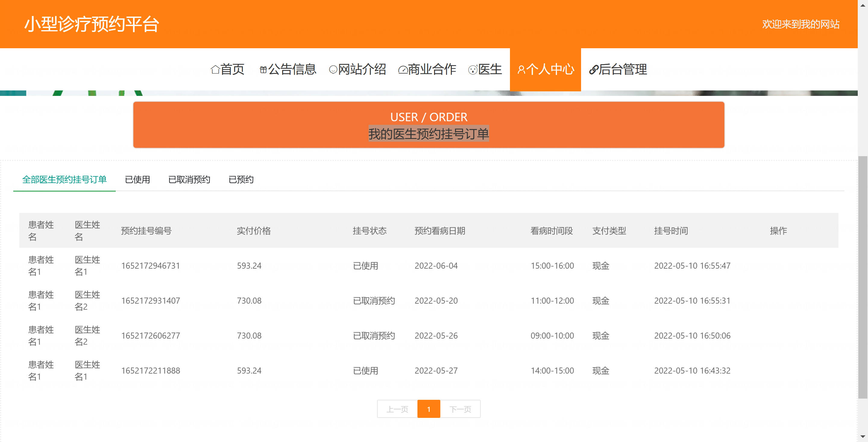Viewport: 868px width, 442px height.
Task: Click the gift icon beside 公告信息
Action: pyautogui.click(x=263, y=70)
